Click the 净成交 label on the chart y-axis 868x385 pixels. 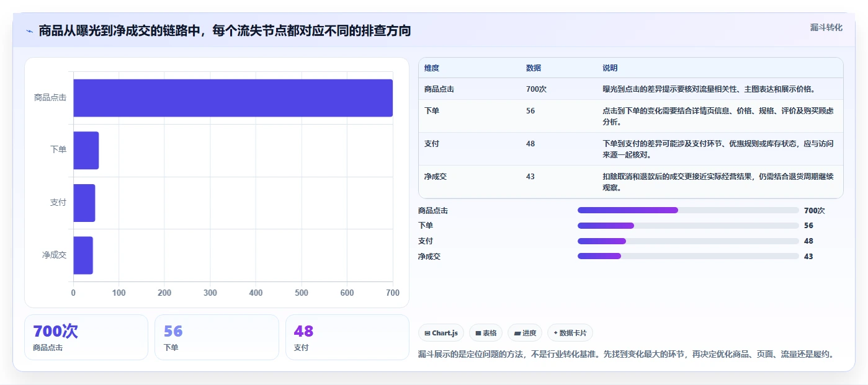[x=54, y=255]
